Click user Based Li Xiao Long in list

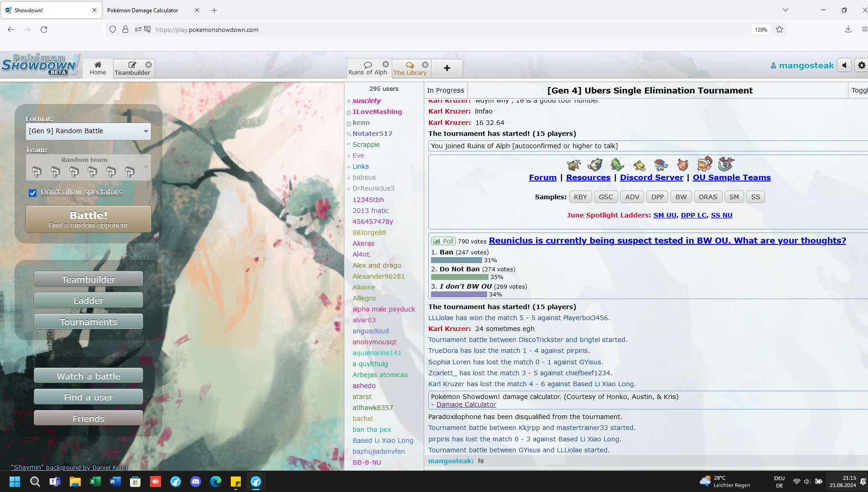tap(383, 440)
